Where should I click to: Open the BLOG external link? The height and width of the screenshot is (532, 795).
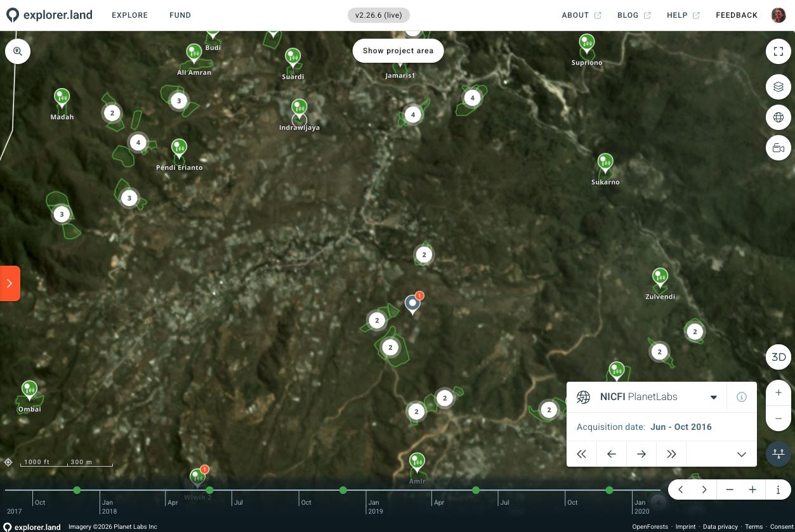pos(634,15)
